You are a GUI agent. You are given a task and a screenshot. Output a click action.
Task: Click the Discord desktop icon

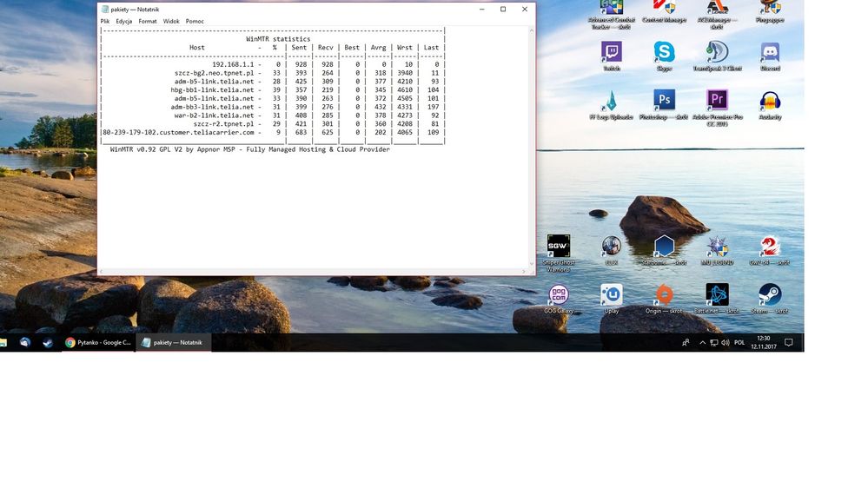coord(770,54)
